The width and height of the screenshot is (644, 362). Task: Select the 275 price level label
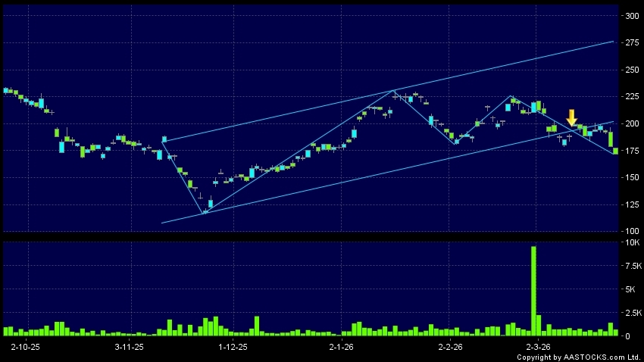click(630, 42)
